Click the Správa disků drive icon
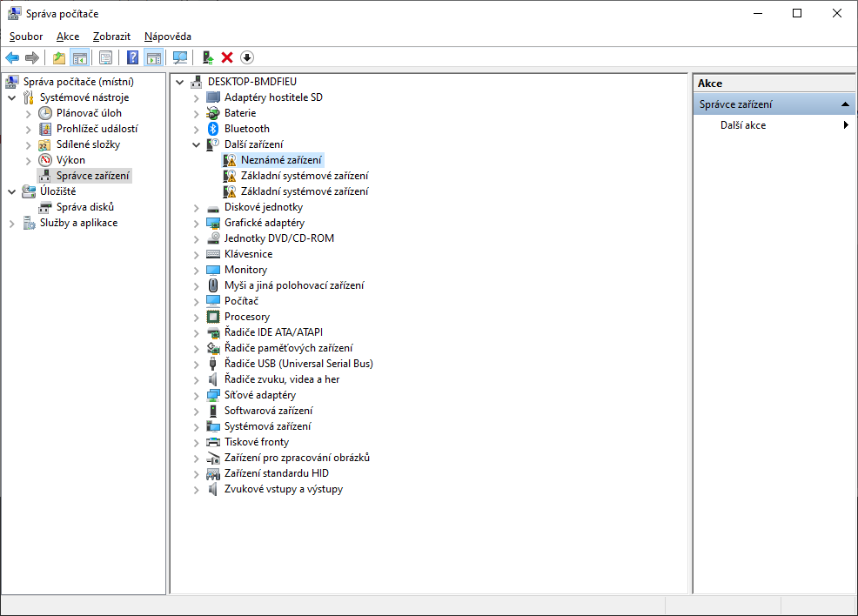The height and width of the screenshot is (616, 858). pyautogui.click(x=45, y=207)
